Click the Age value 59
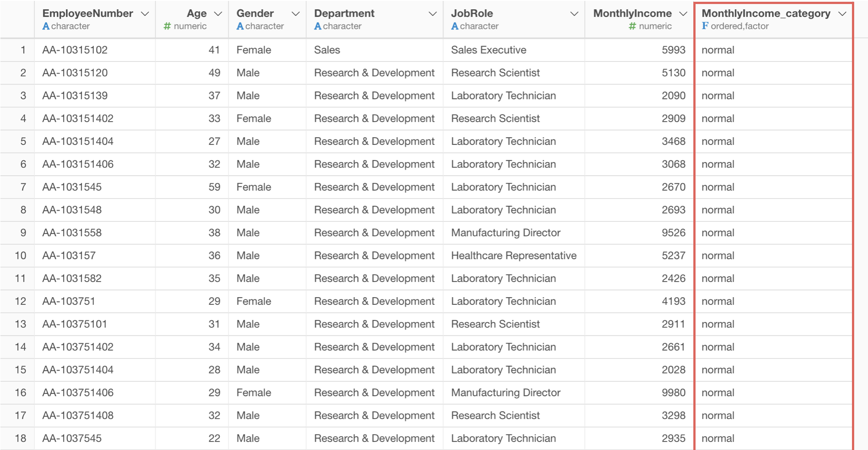The height and width of the screenshot is (450, 868). (x=214, y=187)
